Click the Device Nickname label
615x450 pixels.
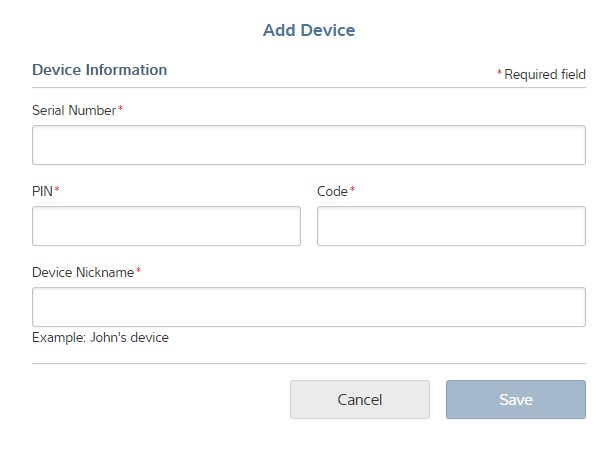click(x=83, y=272)
